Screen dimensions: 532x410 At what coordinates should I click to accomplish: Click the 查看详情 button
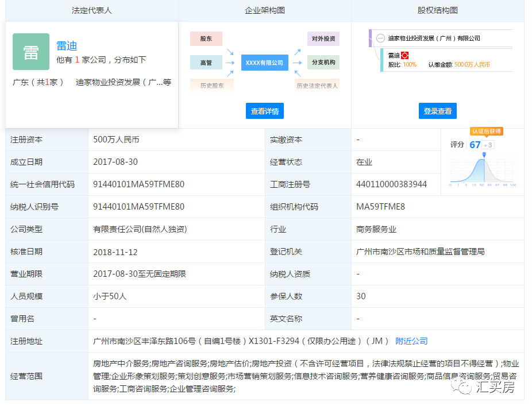click(265, 111)
